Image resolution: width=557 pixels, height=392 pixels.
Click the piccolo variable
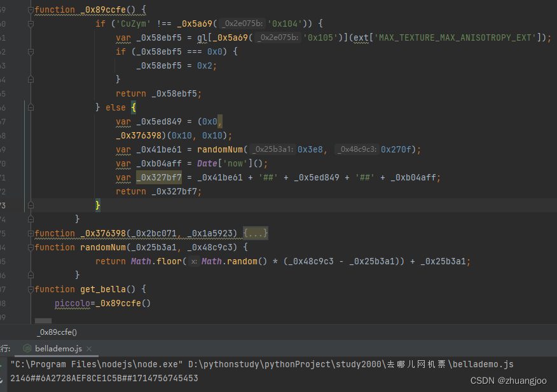(x=72, y=303)
